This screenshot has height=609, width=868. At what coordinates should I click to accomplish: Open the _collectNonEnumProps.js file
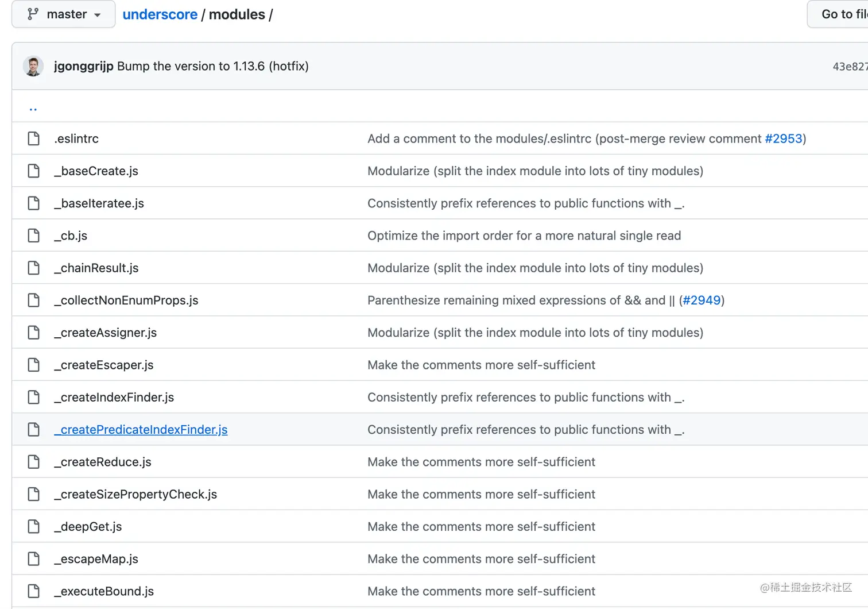[126, 300]
